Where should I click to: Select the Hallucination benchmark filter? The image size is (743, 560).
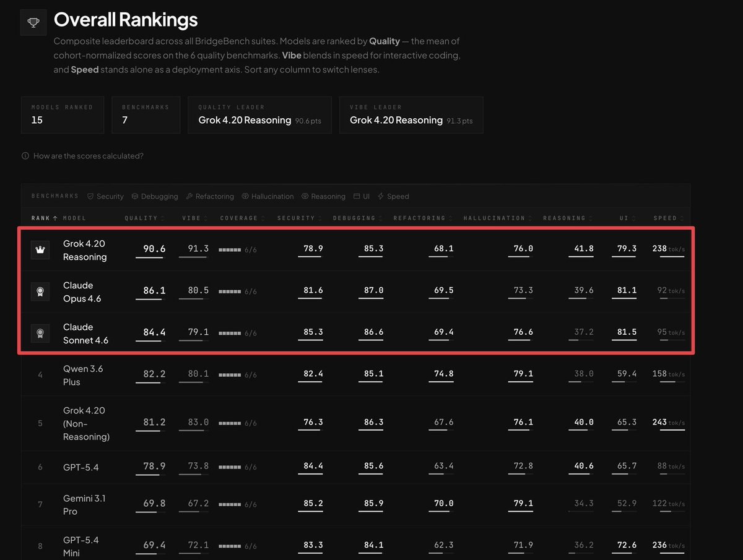pyautogui.click(x=267, y=196)
